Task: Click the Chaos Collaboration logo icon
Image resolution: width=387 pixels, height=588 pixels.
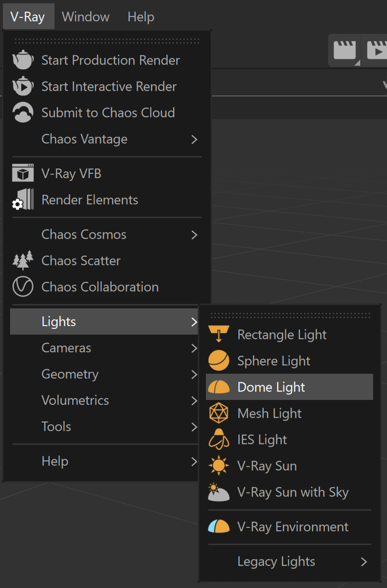Action: point(22,287)
